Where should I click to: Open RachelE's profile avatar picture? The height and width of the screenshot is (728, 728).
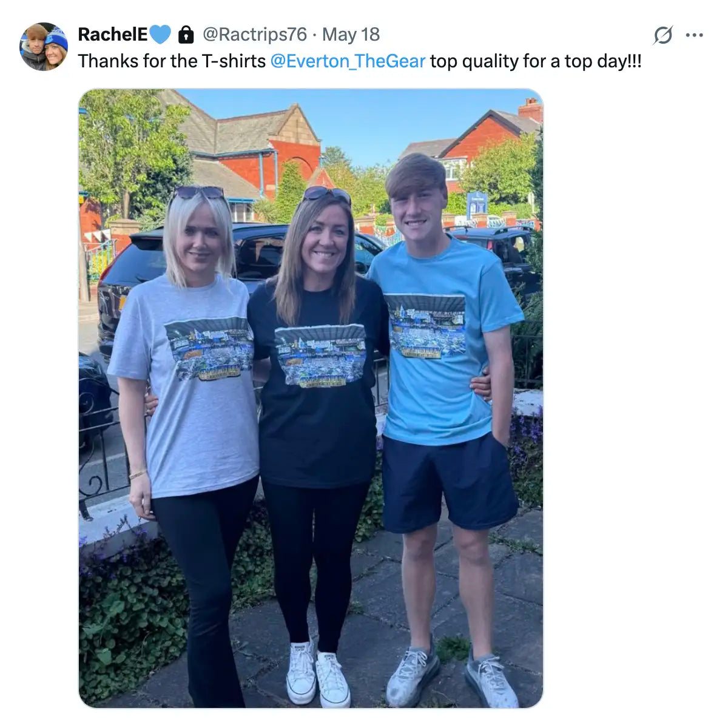(x=44, y=47)
